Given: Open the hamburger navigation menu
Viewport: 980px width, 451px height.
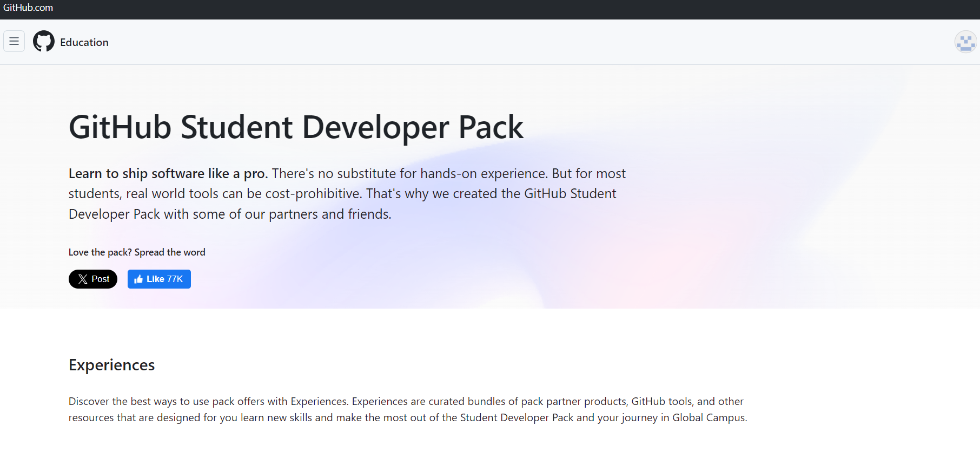Looking at the screenshot, I should click(x=14, y=41).
